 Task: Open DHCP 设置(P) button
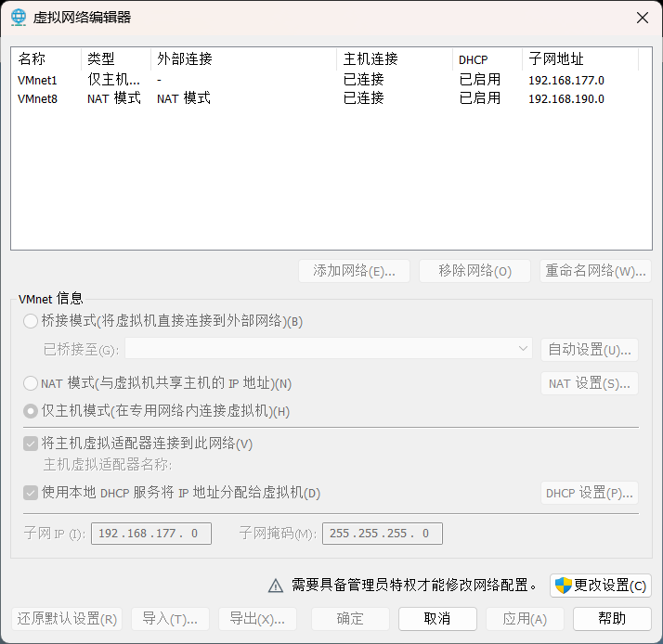coord(590,493)
